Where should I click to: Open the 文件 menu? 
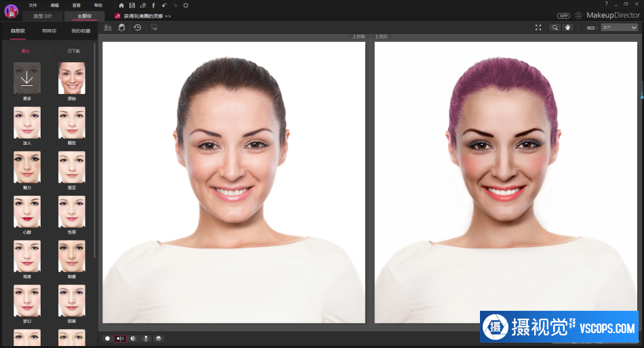33,5
